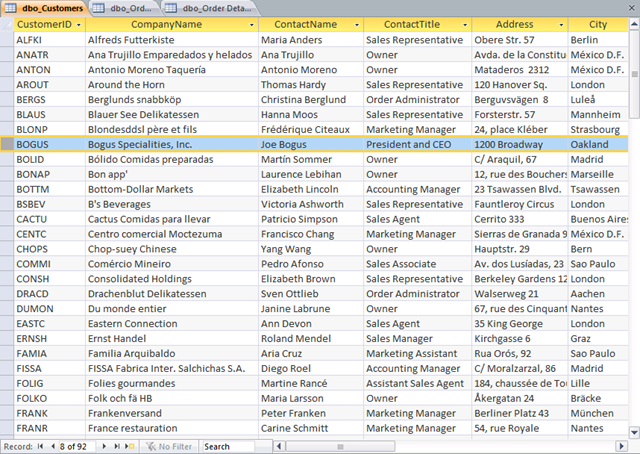Open the CustomerID column dropdown arrow
The height and width of the screenshot is (454, 640).
click(x=76, y=24)
